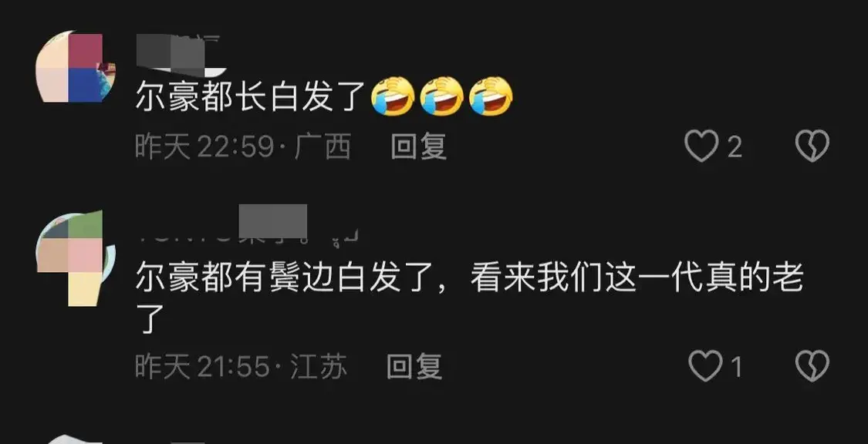This screenshot has width=868, height=444.
Task: Tap the like count 2 on the first comment
Action: [x=734, y=147]
